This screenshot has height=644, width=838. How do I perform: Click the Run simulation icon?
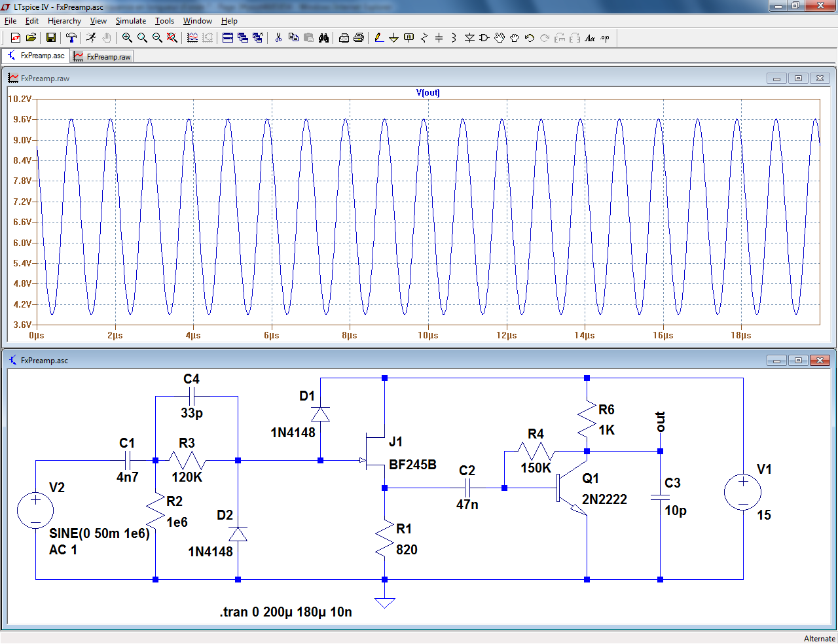click(91, 38)
